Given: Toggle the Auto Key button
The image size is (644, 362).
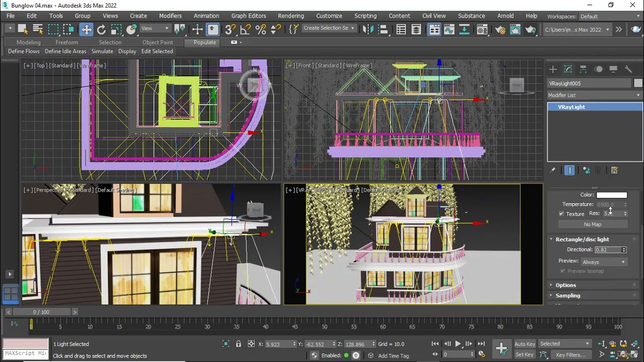Looking at the screenshot, I should click(525, 344).
